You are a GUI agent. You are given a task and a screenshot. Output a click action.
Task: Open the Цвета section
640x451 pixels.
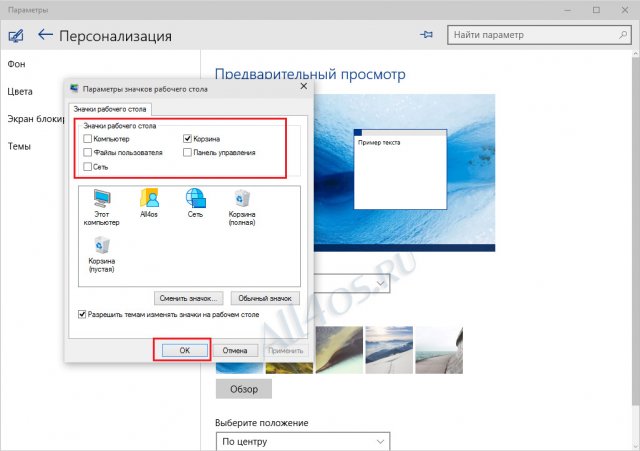[20, 91]
